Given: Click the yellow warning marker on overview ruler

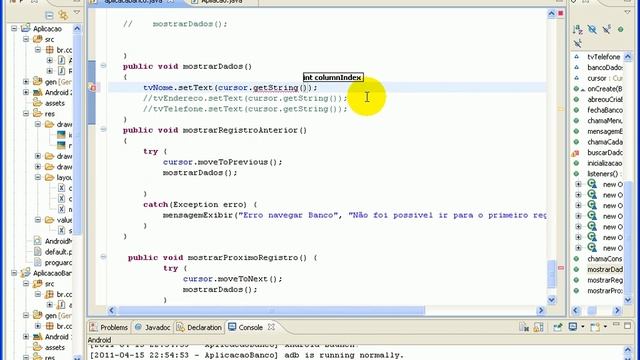Looking at the screenshot, I should tap(560, 109).
